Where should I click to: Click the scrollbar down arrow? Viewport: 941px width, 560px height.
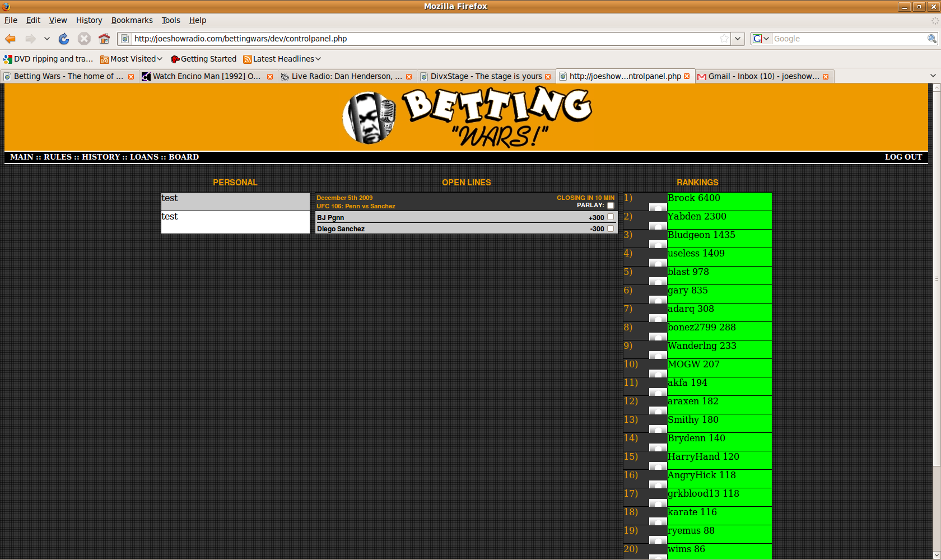click(937, 555)
